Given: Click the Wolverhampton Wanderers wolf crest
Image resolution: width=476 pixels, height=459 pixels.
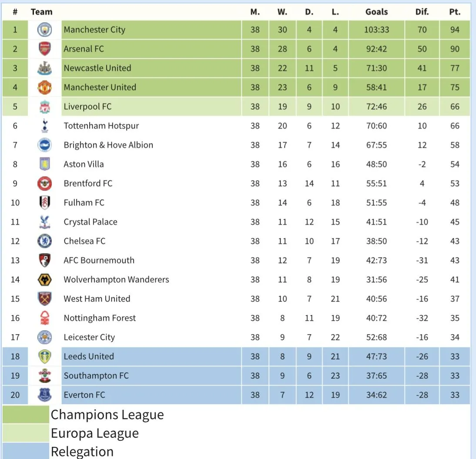Looking at the screenshot, I should tap(44, 279).
